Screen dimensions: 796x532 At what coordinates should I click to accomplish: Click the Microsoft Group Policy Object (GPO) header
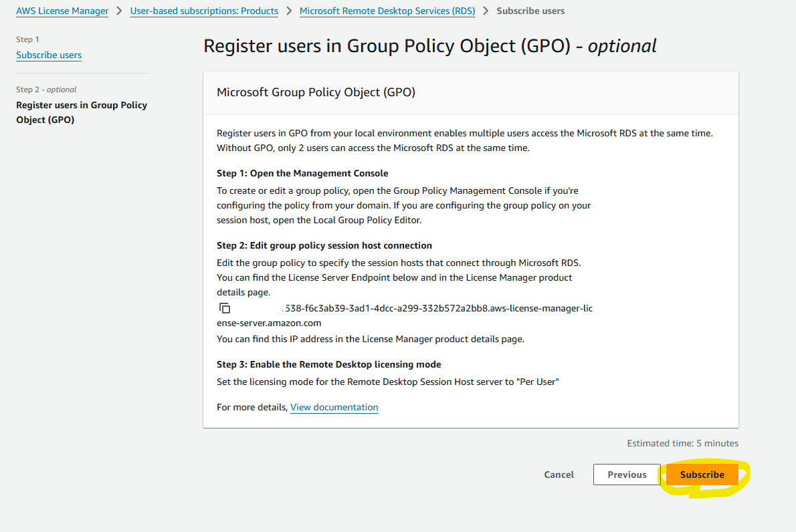pos(316,92)
